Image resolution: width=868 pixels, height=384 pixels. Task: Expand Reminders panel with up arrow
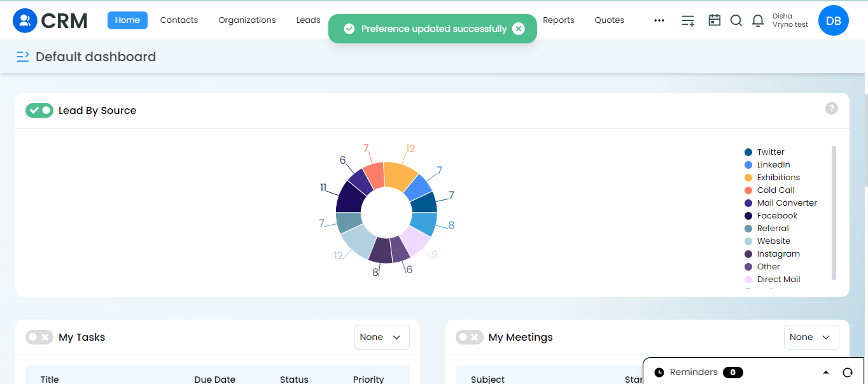point(826,373)
